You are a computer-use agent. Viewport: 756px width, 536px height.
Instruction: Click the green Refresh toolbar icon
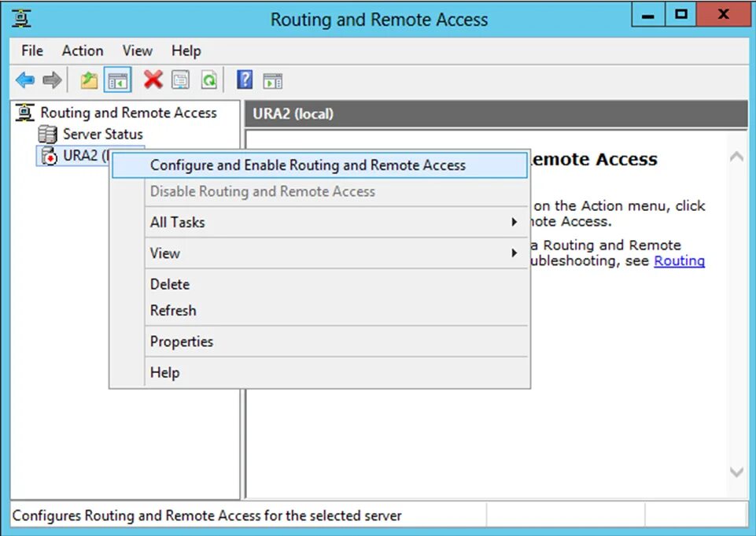coord(208,79)
